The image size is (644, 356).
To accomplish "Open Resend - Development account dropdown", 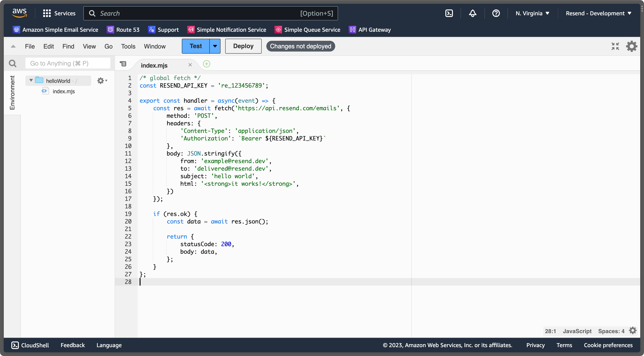I will pos(599,13).
